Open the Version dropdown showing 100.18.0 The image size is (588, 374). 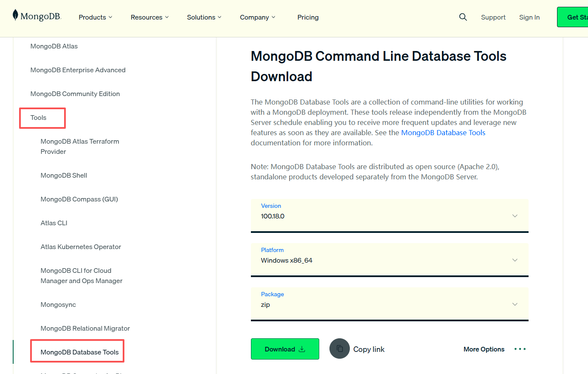[x=390, y=215]
